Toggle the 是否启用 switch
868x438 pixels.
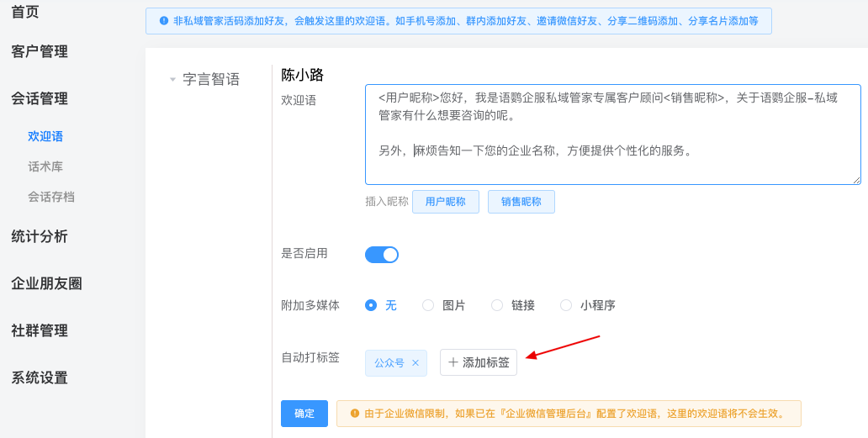click(x=382, y=255)
